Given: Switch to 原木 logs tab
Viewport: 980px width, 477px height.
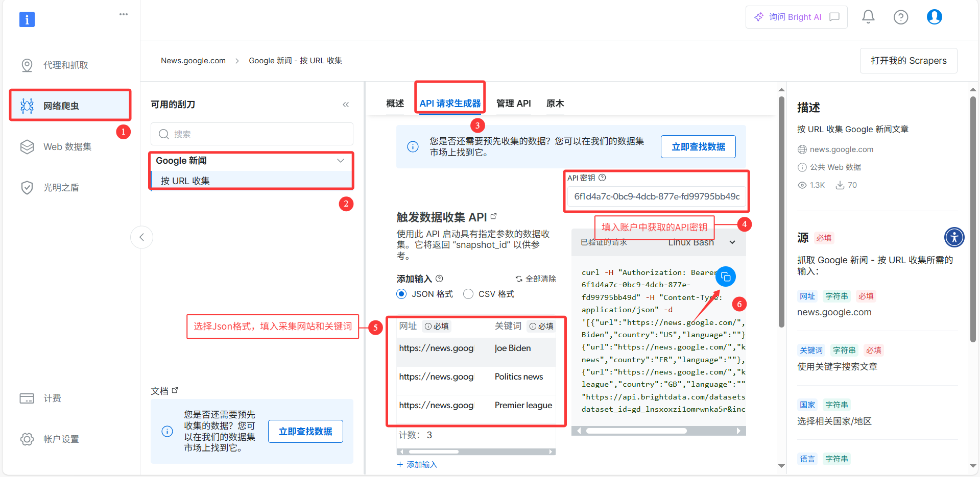Looking at the screenshot, I should tap(555, 104).
